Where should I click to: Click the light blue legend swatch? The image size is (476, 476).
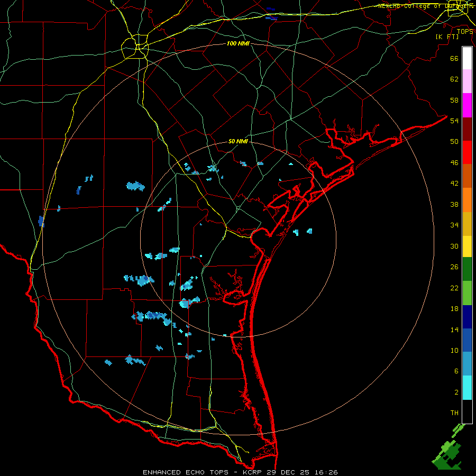pos(467,364)
